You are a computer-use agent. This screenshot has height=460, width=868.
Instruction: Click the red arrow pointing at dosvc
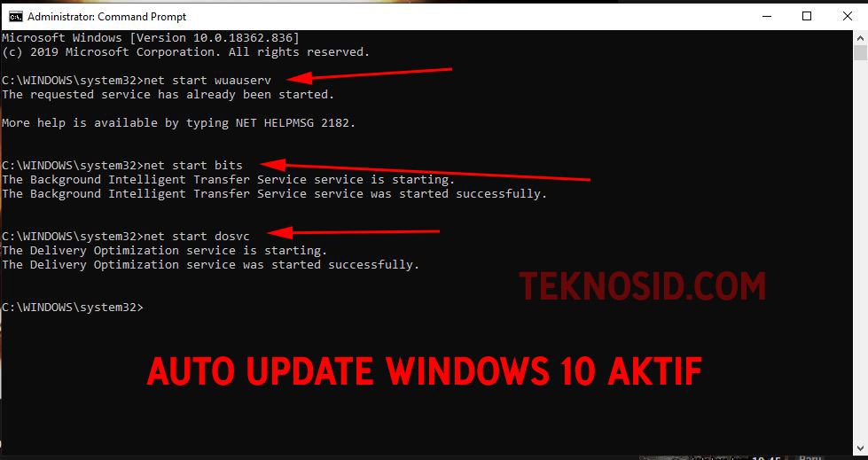pyautogui.click(x=355, y=232)
